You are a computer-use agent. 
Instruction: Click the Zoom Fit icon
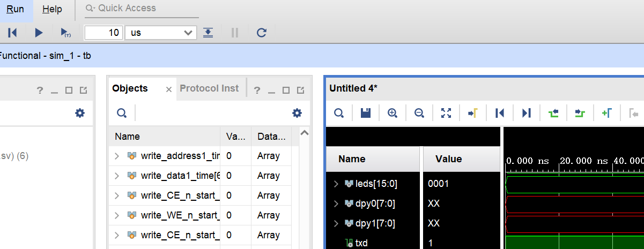[x=446, y=113]
